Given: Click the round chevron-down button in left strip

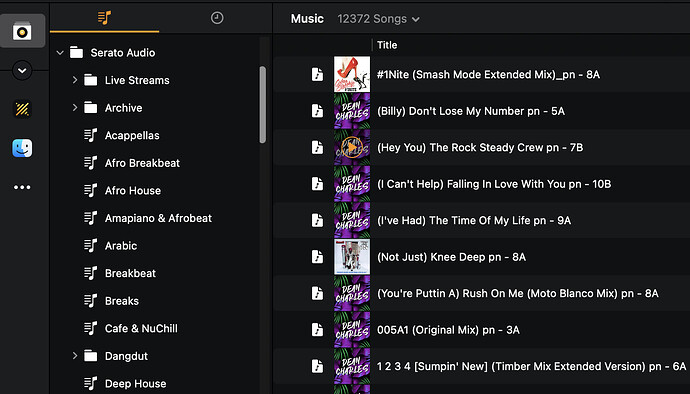Looking at the screenshot, I should tap(22, 70).
